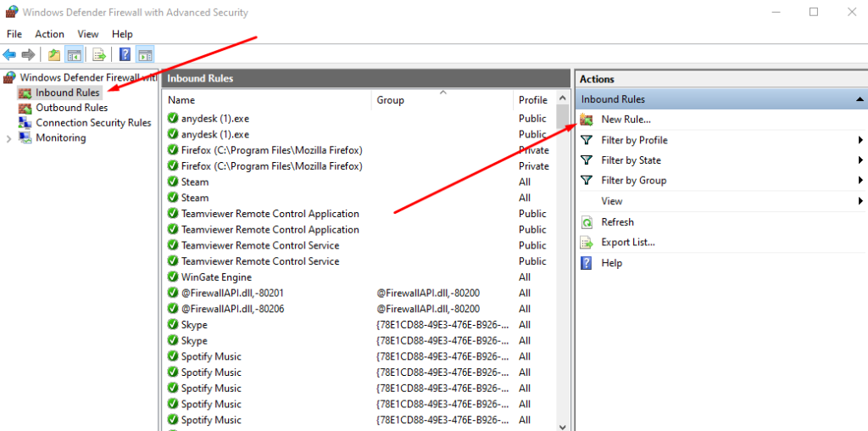Click the New Rule icon in Actions pane
Viewport: 868px width, 431px height.
(x=587, y=119)
